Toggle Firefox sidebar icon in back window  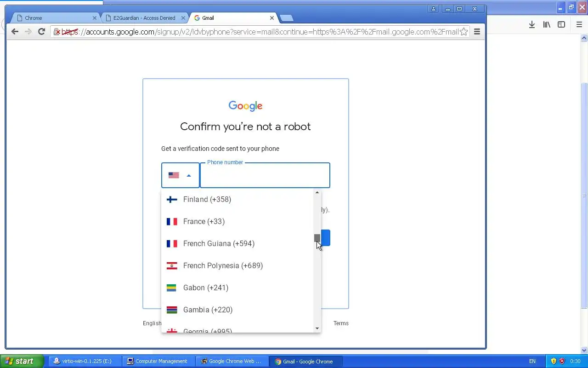(561, 25)
